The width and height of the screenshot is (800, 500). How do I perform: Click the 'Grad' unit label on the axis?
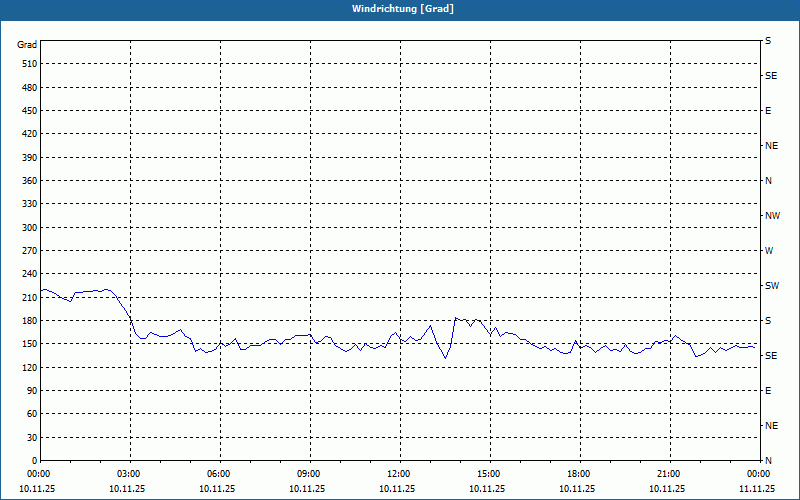27,45
